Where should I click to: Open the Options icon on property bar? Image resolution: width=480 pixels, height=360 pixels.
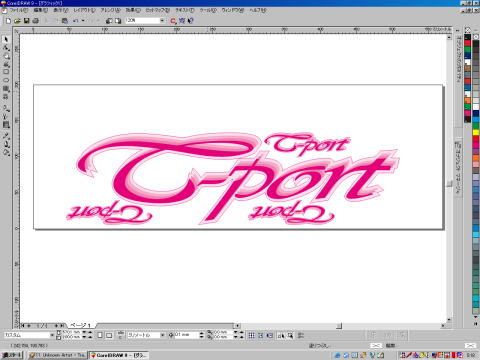pyautogui.click(x=300, y=335)
